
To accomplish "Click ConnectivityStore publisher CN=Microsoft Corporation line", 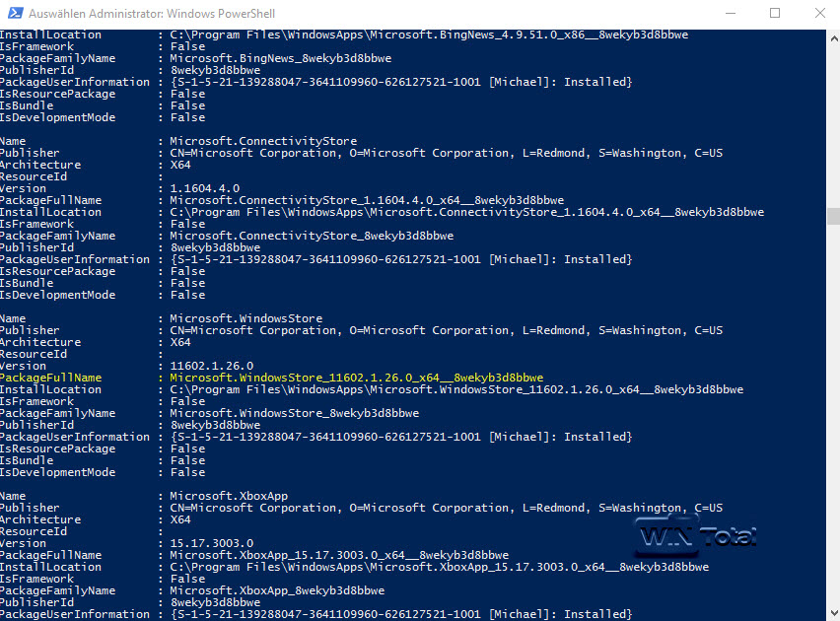I will click(447, 153).
